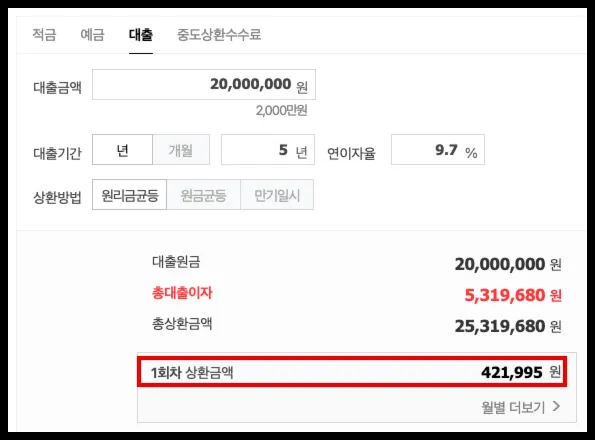This screenshot has height=440, width=595.
Task: Switch to the 예금 tab
Action: click(92, 35)
